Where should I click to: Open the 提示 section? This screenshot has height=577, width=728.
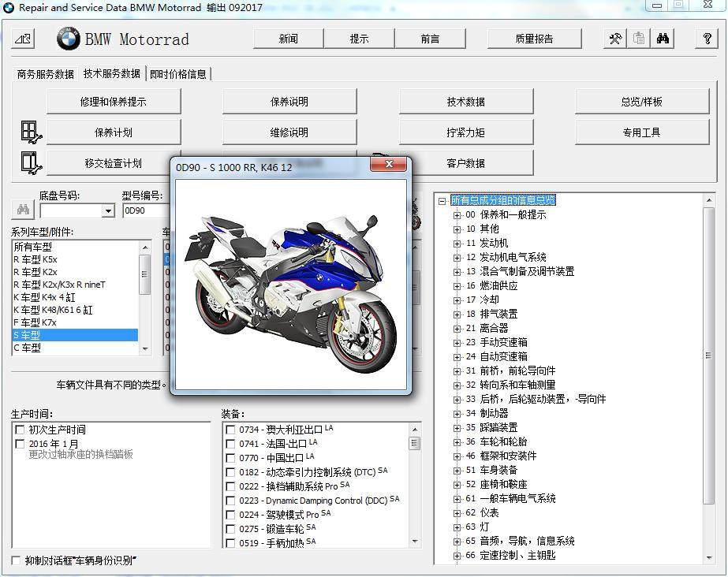(359, 39)
